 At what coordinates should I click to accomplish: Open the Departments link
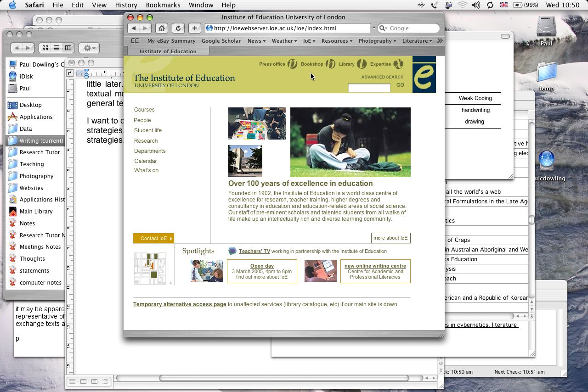point(150,151)
